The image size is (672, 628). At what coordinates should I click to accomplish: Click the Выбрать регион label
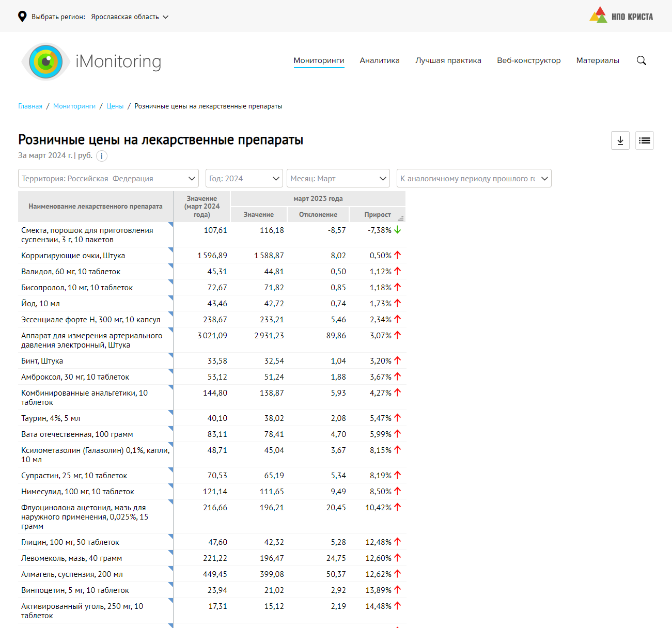click(x=58, y=17)
